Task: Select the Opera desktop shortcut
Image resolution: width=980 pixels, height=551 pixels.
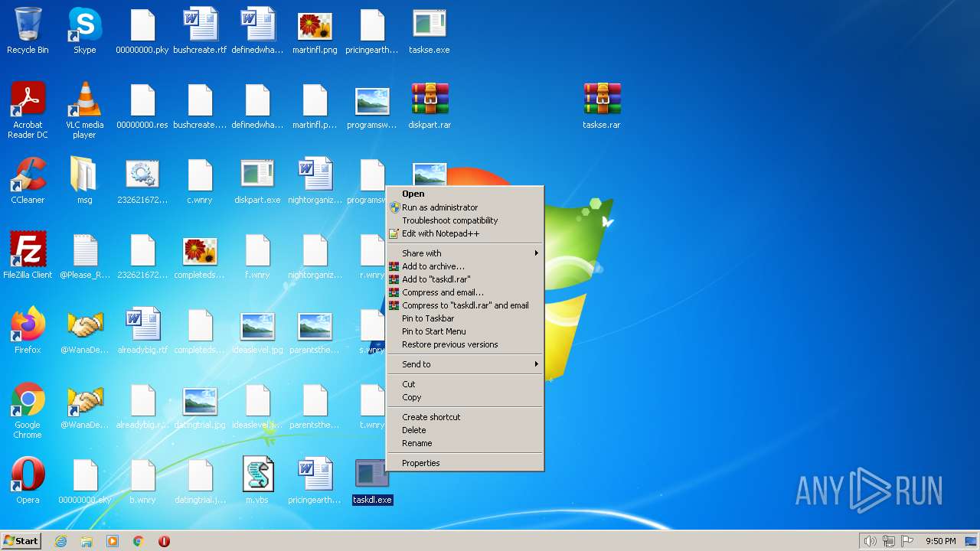Action: tap(28, 481)
